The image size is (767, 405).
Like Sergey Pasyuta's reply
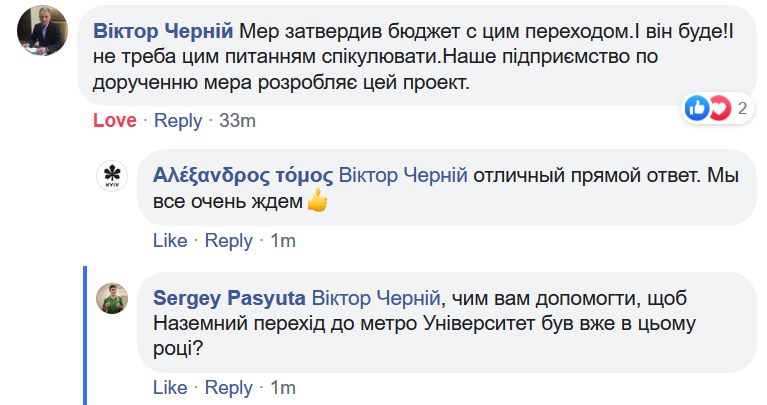click(x=170, y=387)
